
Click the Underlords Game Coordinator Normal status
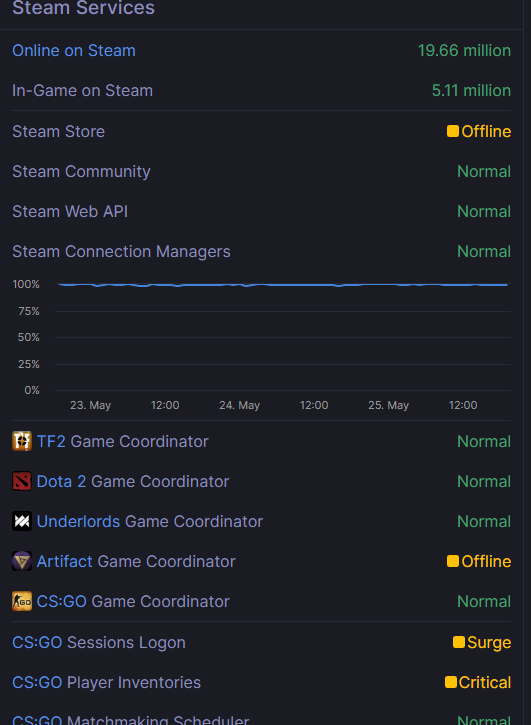[x=484, y=521]
